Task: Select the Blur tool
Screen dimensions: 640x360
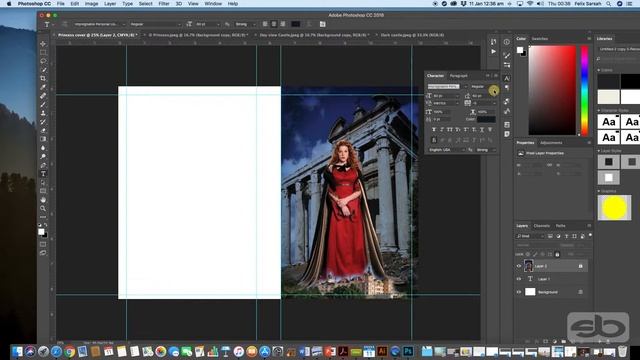Action: point(43,148)
